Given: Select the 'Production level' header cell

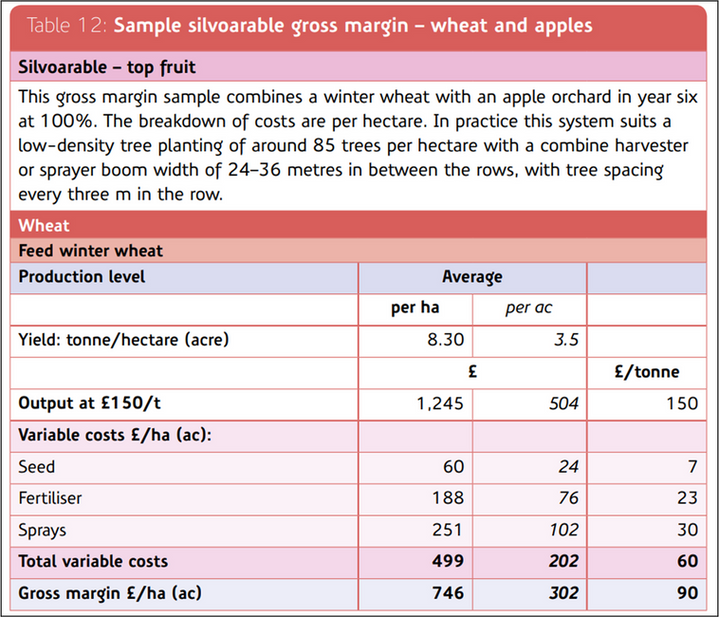Looking at the screenshot, I should point(82,277).
